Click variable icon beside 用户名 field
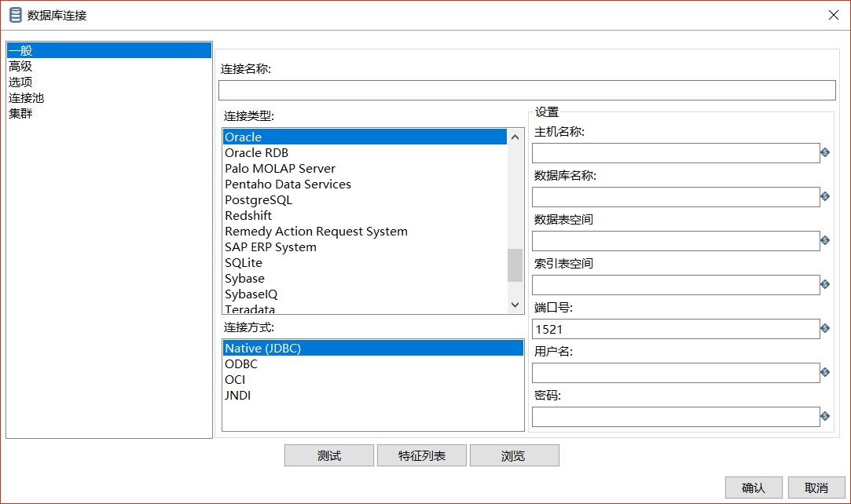 click(825, 372)
